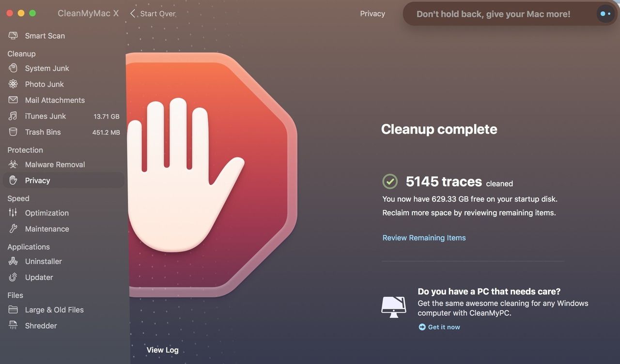Click the Maintenance wrench icon

[x=13, y=229]
